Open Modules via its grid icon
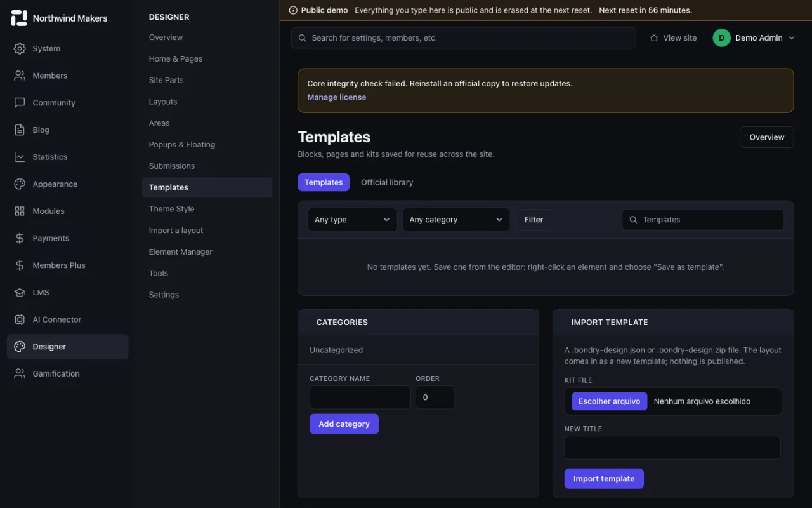The image size is (812, 508). coord(20,211)
